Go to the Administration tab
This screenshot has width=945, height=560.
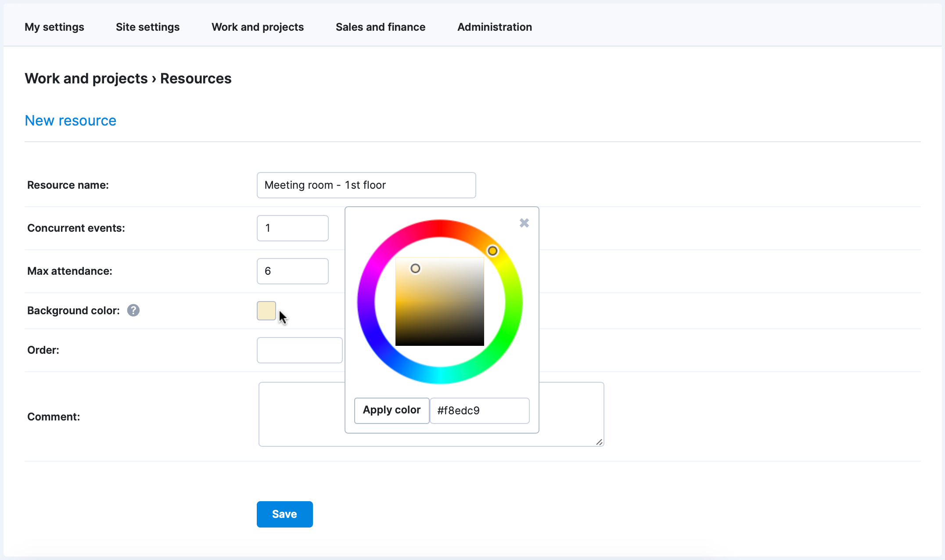(495, 27)
